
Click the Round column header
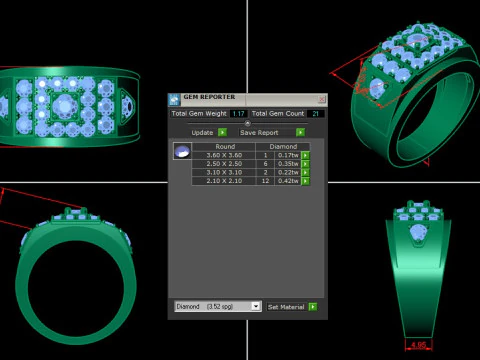(x=225, y=147)
